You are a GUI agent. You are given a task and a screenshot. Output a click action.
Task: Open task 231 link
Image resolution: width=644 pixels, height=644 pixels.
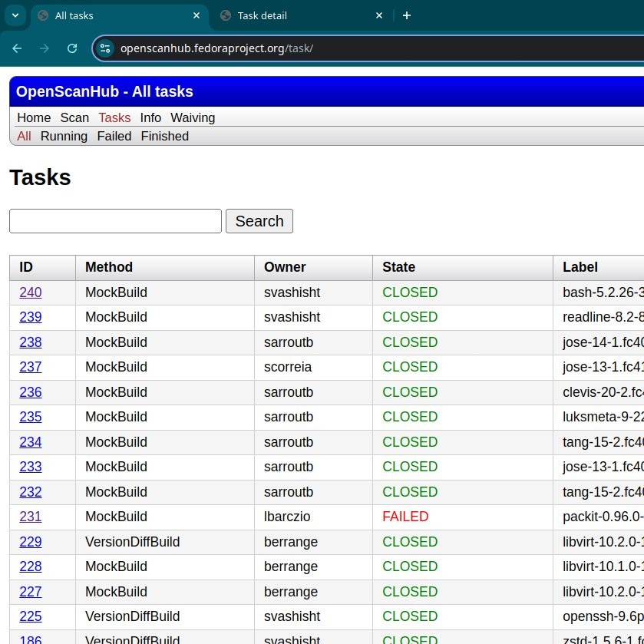31,517
